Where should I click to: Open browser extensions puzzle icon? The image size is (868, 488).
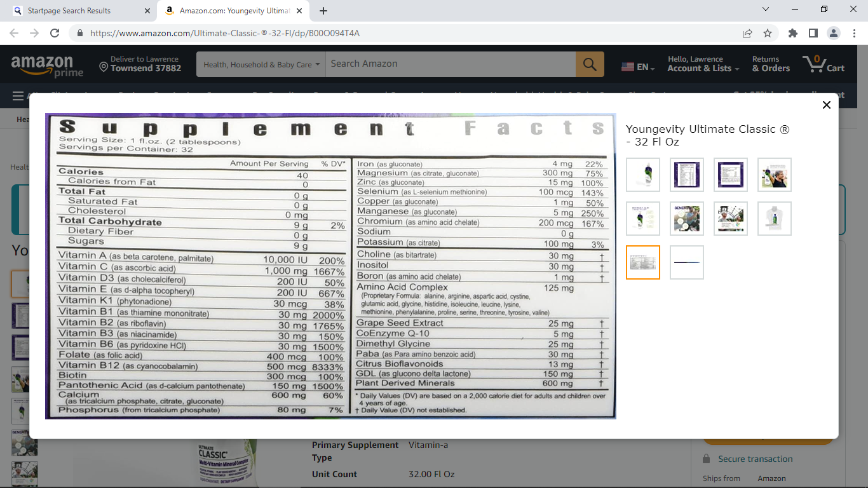[x=792, y=33]
